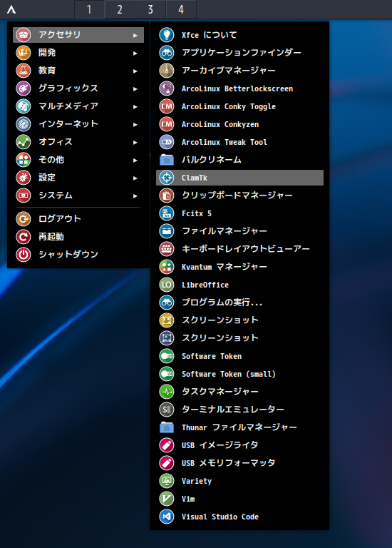
Task: Select the マルチメディア category
Action: [78, 106]
